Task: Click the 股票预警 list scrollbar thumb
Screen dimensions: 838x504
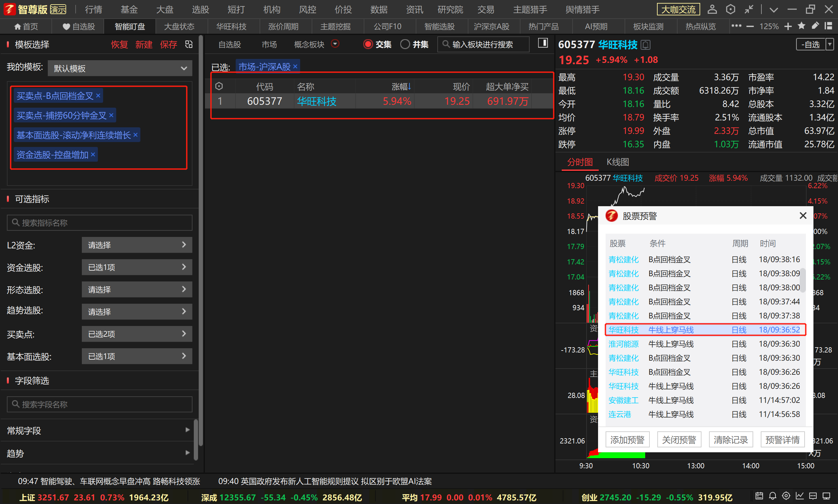Action: point(803,280)
